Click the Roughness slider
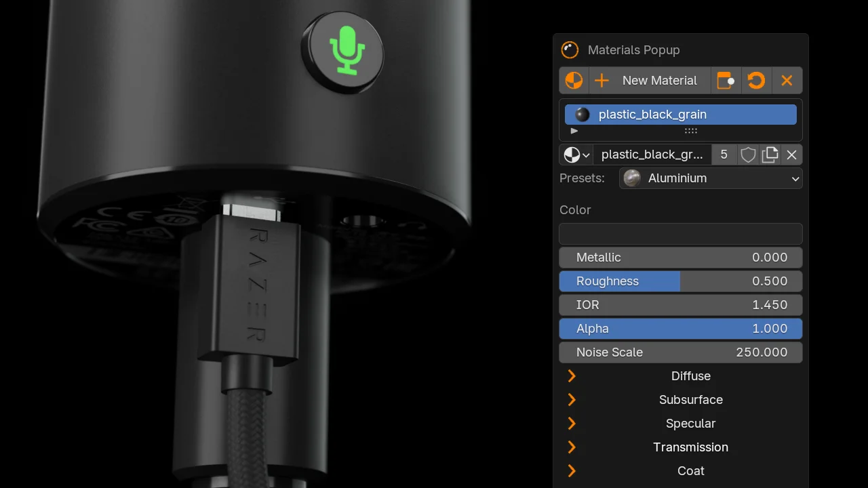Screen dimensions: 868x488 tap(680, 281)
